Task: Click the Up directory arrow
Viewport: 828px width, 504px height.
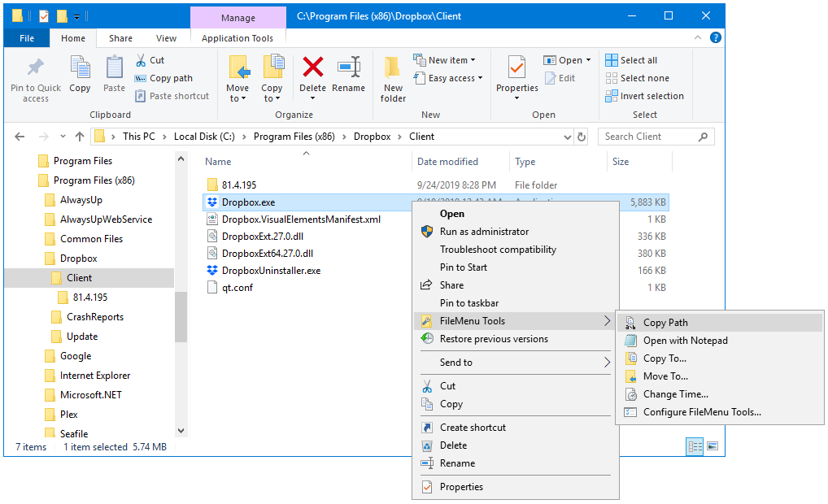Action: (x=80, y=137)
